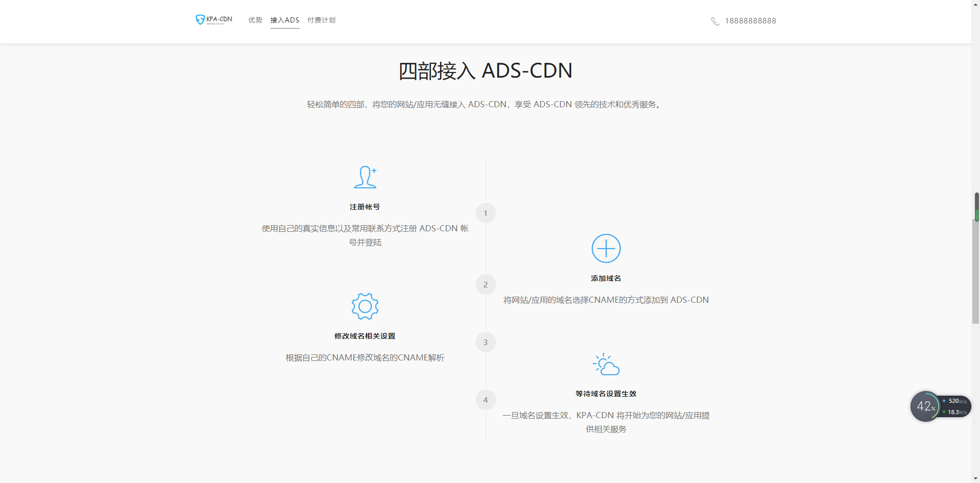The image size is (980, 483).
Task: Click step circle number 4 on the timeline
Action: [x=485, y=400]
